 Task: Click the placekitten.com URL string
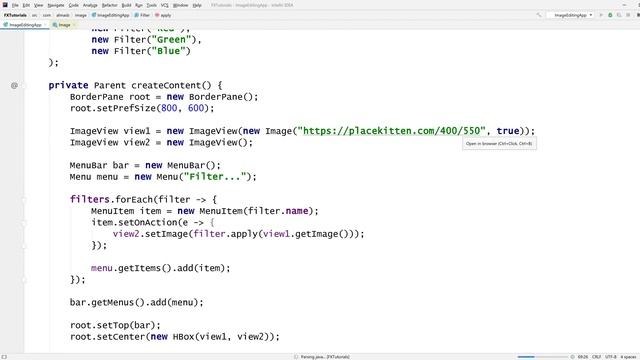pyautogui.click(x=392, y=131)
